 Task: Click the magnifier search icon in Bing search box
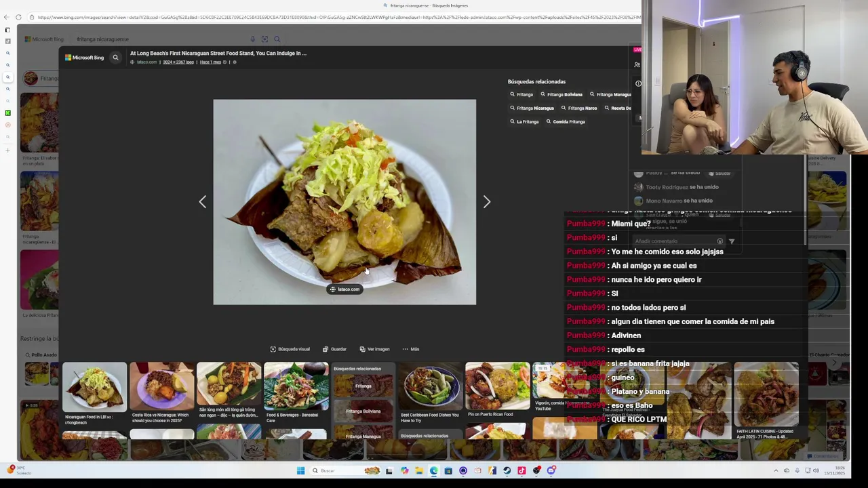click(x=277, y=39)
